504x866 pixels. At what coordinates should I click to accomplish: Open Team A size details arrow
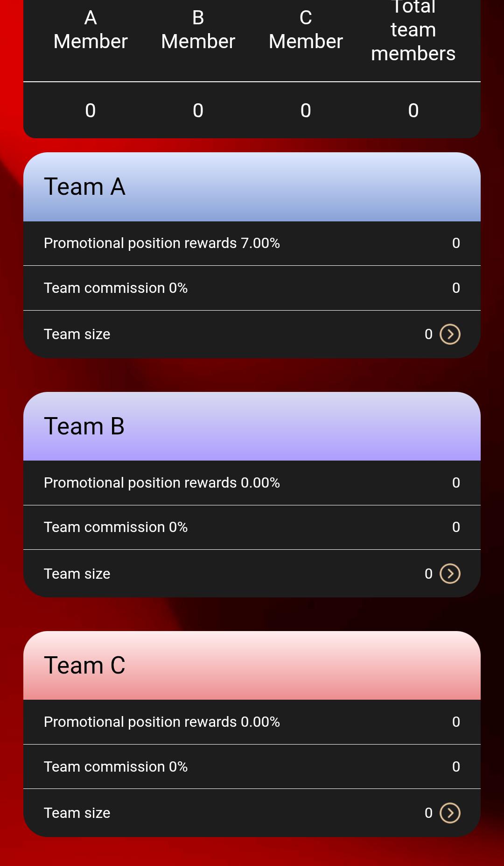tap(450, 334)
